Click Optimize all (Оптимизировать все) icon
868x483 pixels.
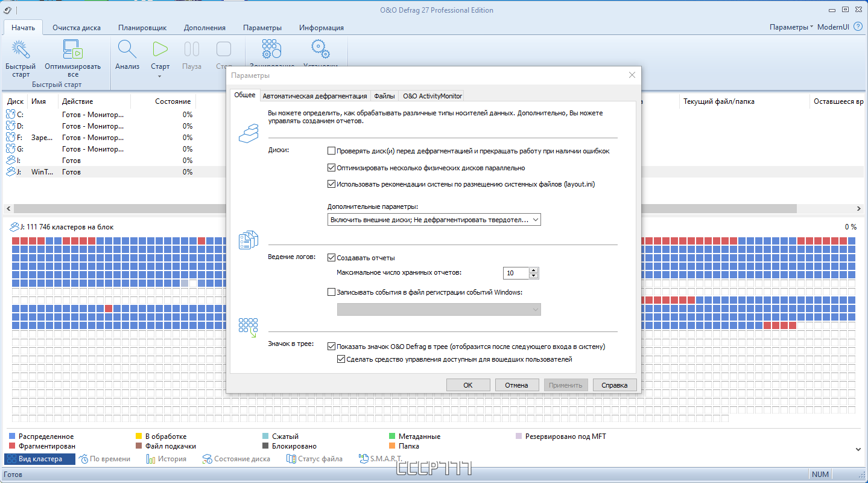coord(72,50)
